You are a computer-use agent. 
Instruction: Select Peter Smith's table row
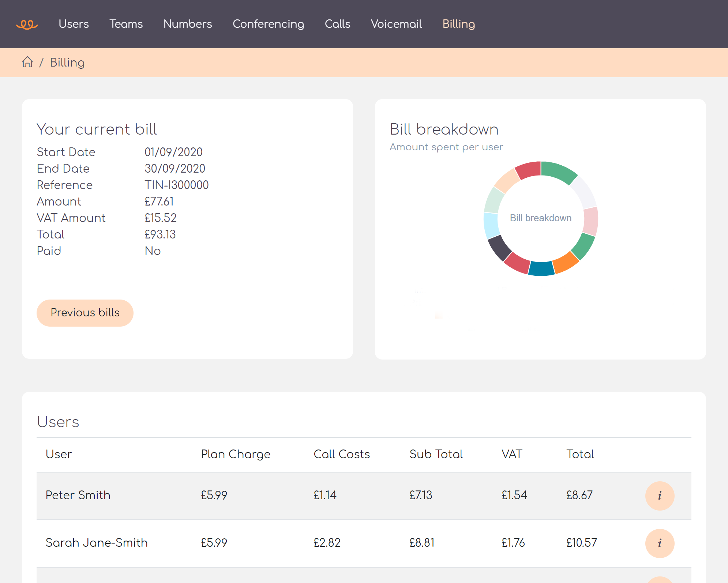[x=256, y=496]
